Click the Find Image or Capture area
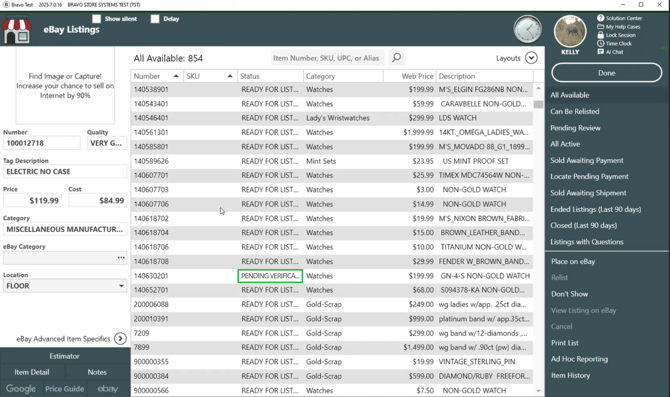The height and width of the screenshot is (397, 670). 65,85
